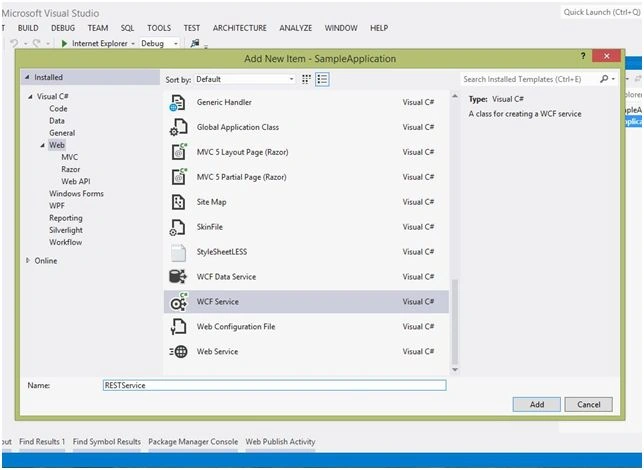644x470 pixels.
Task: Click the Quick Launch search box
Action: tap(601, 12)
